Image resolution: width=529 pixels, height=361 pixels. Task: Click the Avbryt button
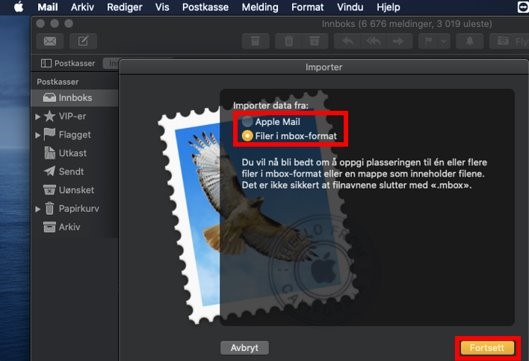[245, 348]
